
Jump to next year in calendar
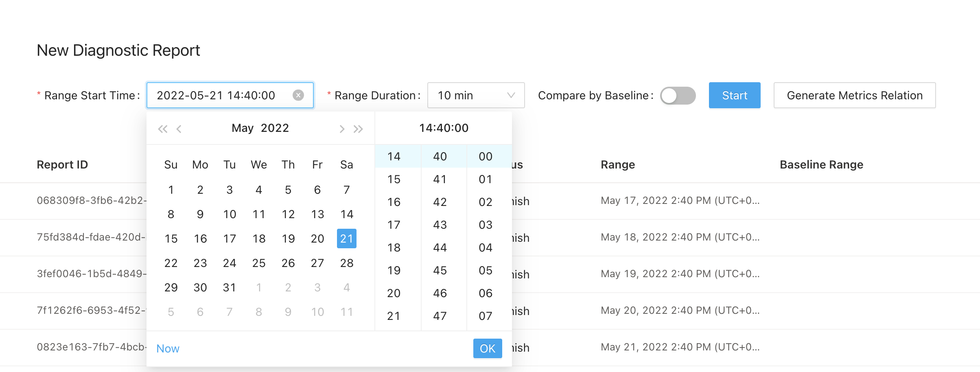point(358,129)
